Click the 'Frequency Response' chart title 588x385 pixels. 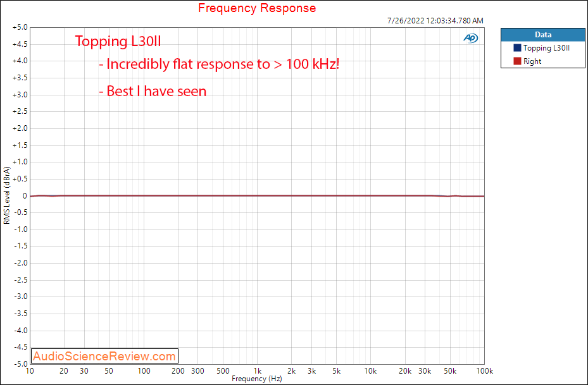point(257,8)
